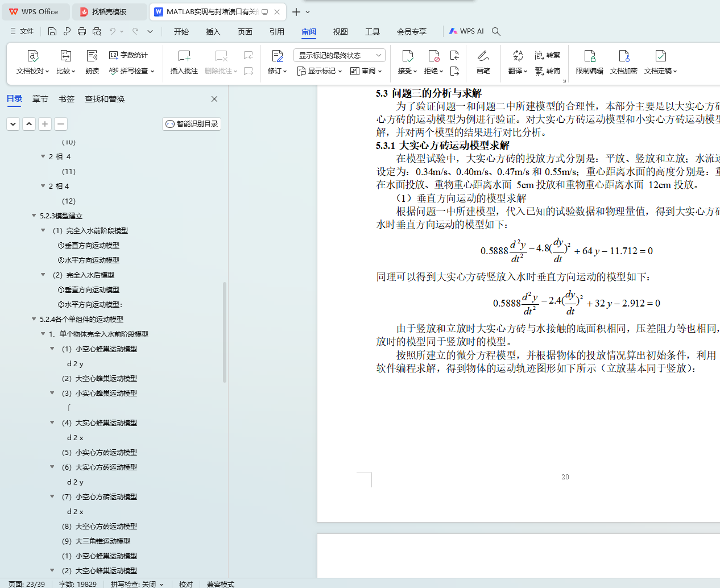
Task: Select ①垂直方向运动模型 under 完全入水后模型
Action: (x=89, y=289)
